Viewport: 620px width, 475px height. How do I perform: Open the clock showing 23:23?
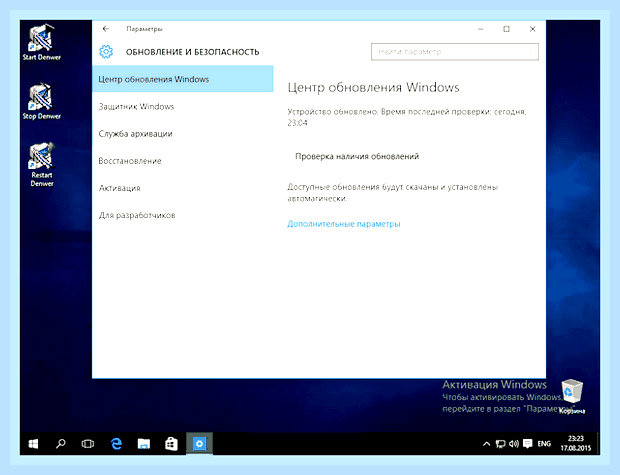(576, 443)
